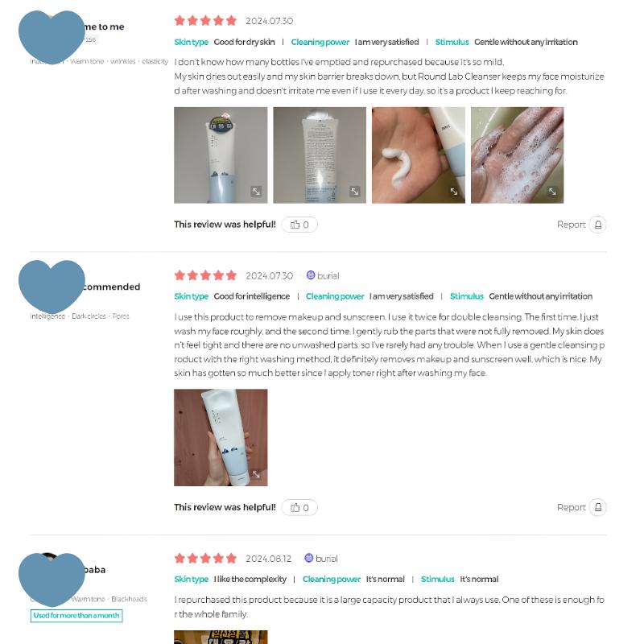Open the lathered hand thumbnail image

(517, 155)
